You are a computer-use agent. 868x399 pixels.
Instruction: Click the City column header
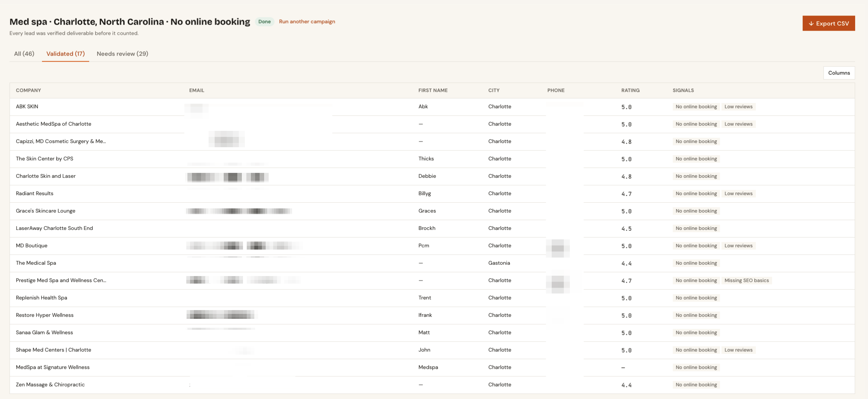[494, 90]
